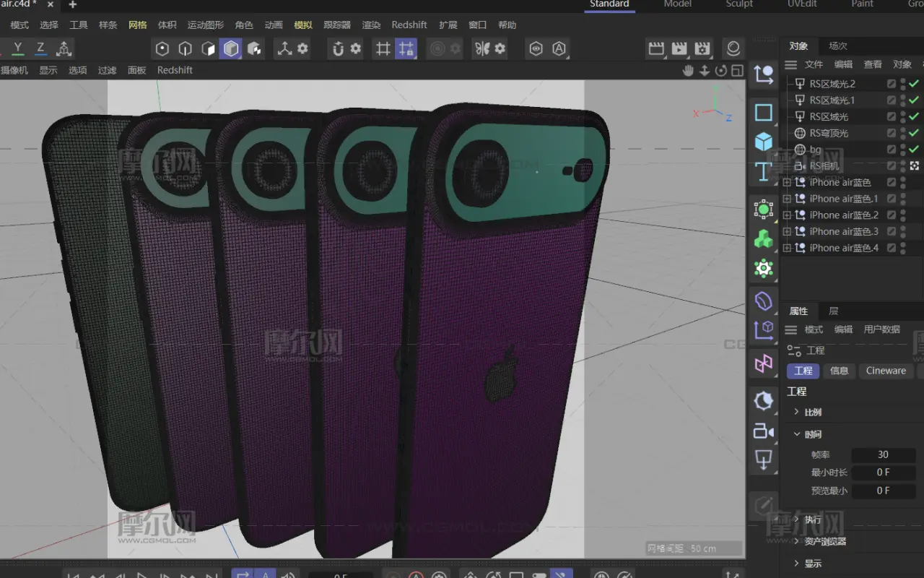Open the Redshift menu in menu bar
This screenshot has width=924, height=578.
click(409, 25)
